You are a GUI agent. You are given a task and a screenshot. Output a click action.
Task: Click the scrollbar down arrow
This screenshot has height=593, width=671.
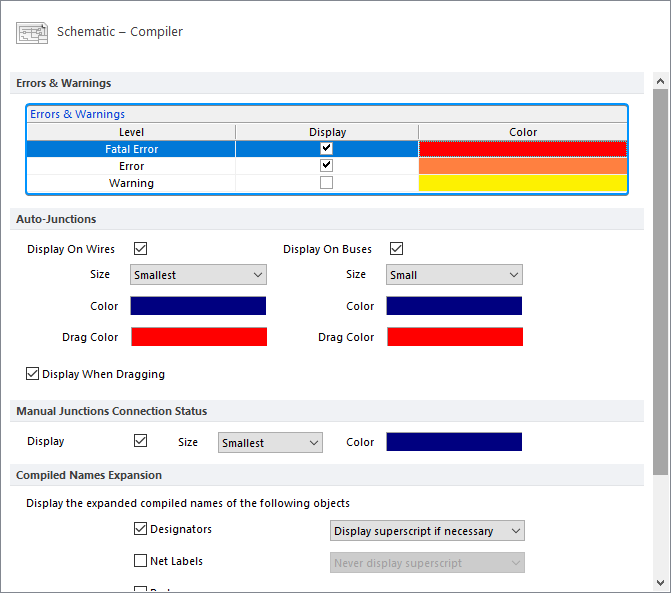pyautogui.click(x=660, y=583)
